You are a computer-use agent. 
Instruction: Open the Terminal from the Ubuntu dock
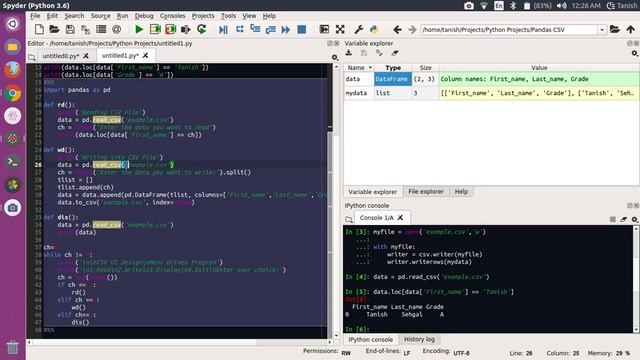[13, 162]
